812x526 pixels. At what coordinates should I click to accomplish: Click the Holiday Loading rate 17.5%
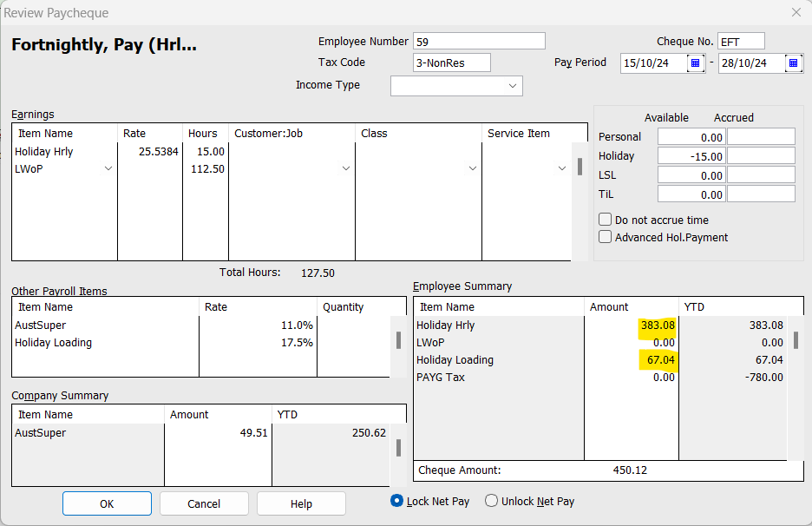click(297, 343)
